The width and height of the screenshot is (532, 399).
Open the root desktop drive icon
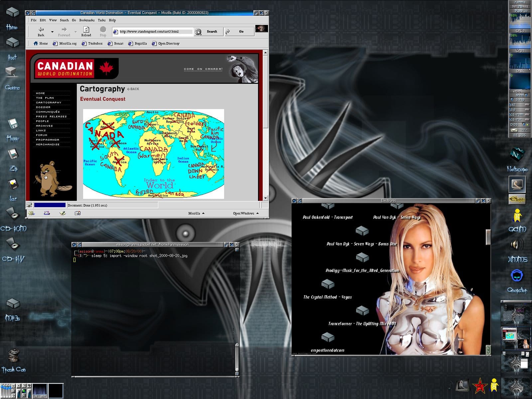[12, 43]
